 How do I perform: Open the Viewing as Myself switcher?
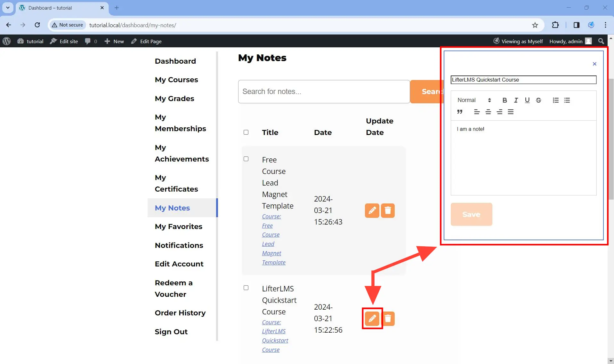click(518, 41)
